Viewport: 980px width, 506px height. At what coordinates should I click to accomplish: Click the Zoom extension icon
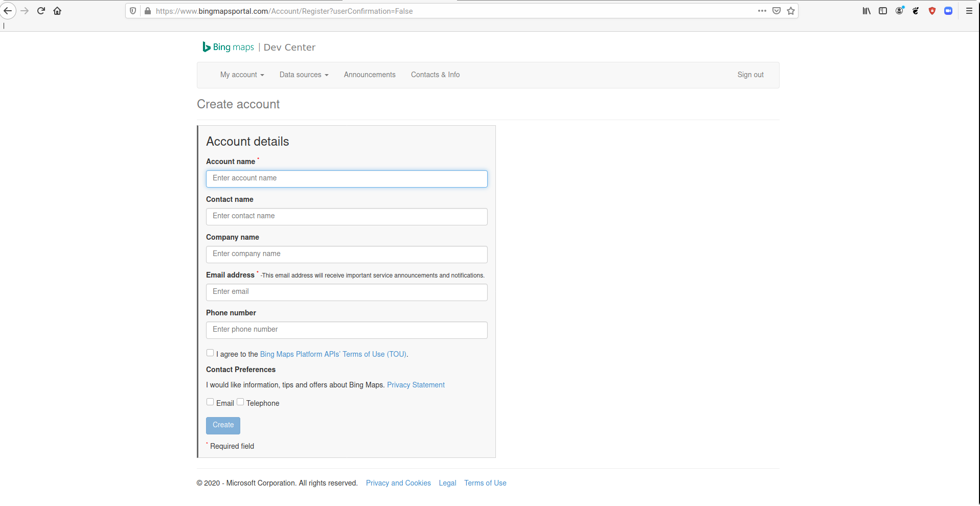pyautogui.click(x=948, y=11)
